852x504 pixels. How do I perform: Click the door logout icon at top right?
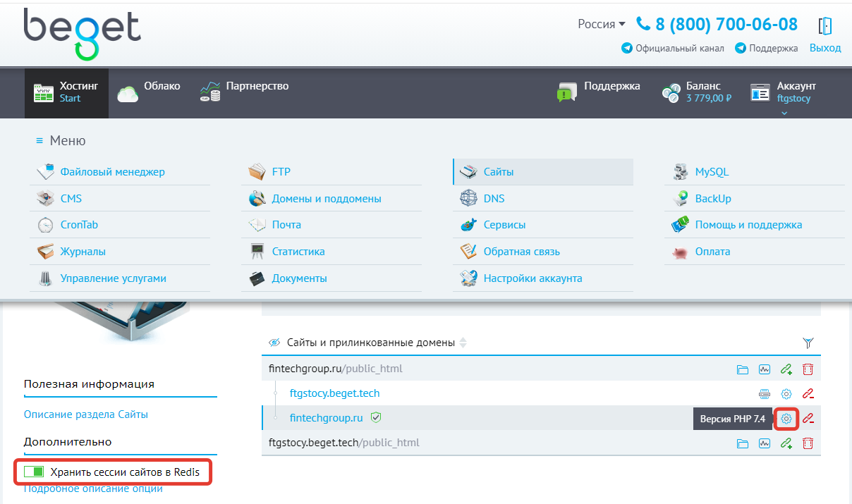tap(825, 26)
